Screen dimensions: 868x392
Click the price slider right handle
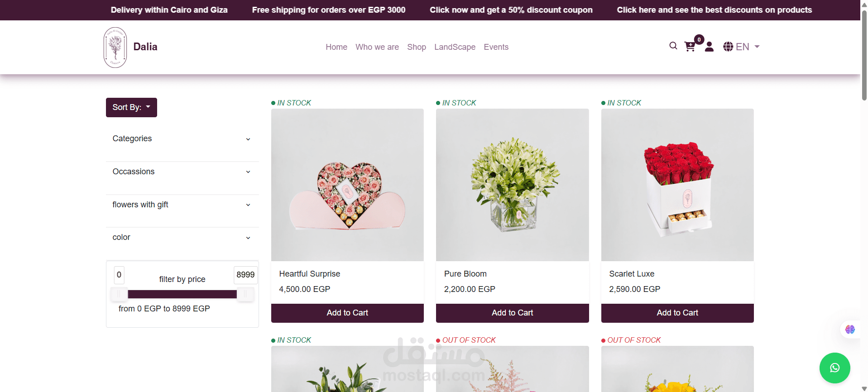pos(245,294)
